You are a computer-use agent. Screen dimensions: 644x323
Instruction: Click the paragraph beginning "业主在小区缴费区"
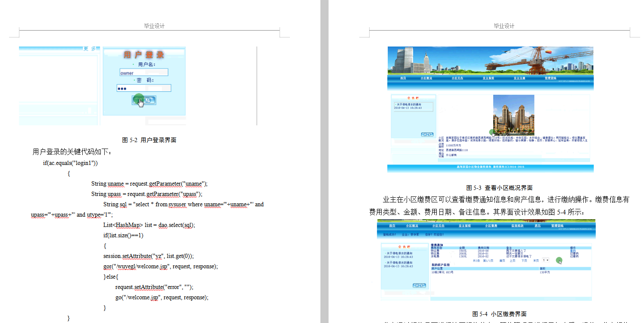pos(499,206)
